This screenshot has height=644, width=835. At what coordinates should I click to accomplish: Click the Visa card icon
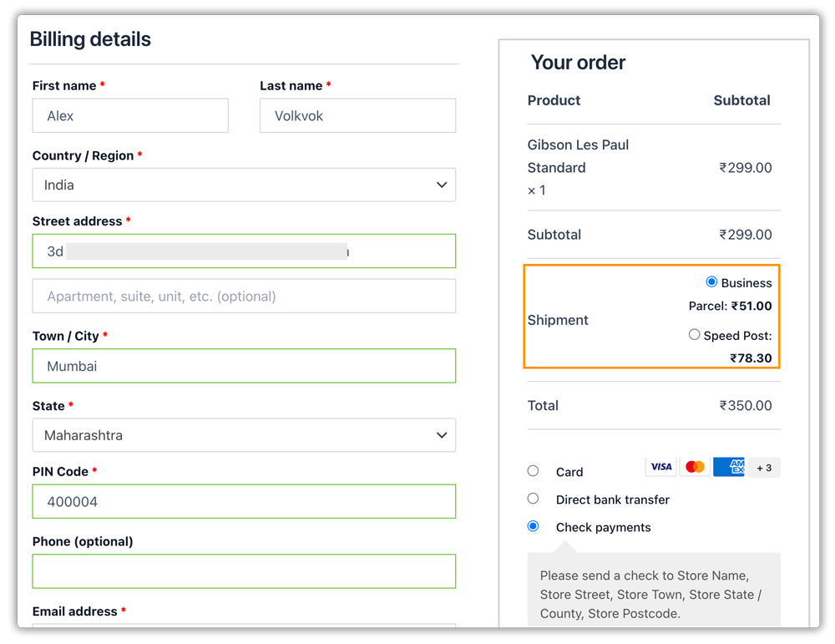[660, 467]
